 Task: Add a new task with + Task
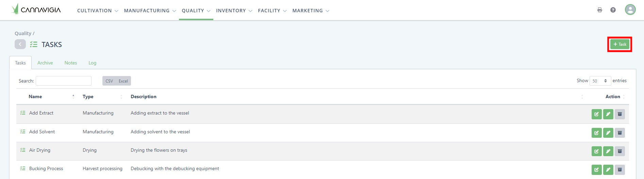coord(620,44)
